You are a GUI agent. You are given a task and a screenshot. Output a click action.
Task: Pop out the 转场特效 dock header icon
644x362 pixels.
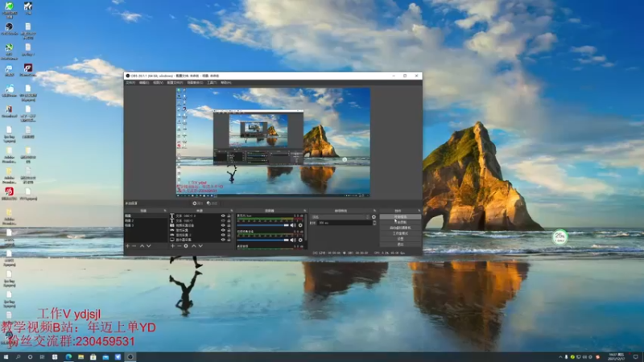click(x=374, y=211)
